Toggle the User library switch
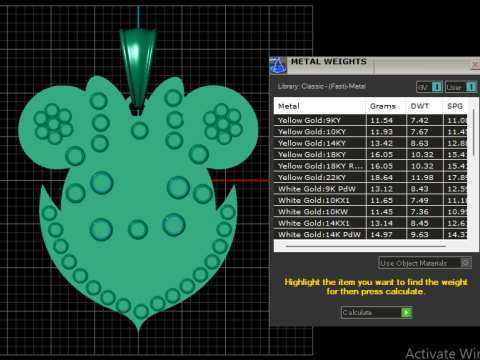 pos(461,87)
